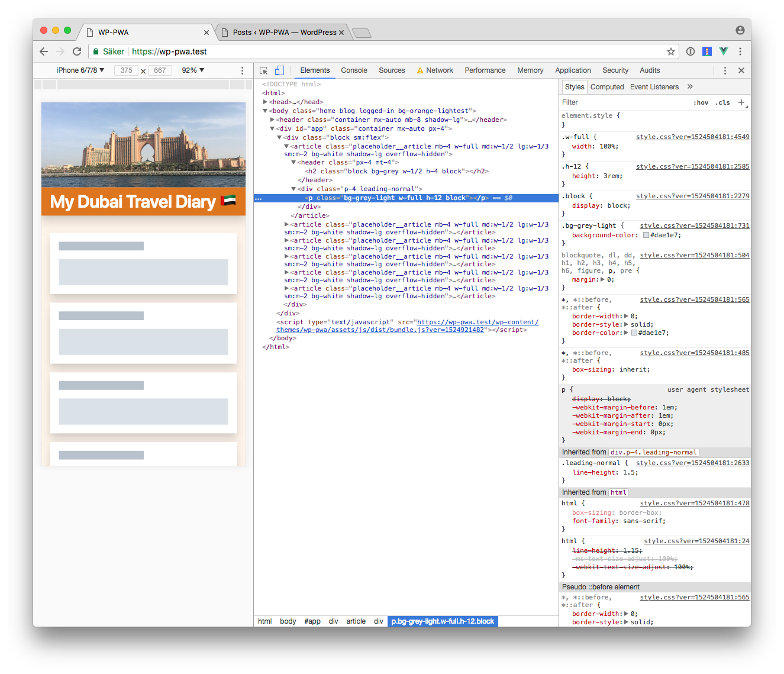Click the circular extension icon beside the star

point(690,51)
